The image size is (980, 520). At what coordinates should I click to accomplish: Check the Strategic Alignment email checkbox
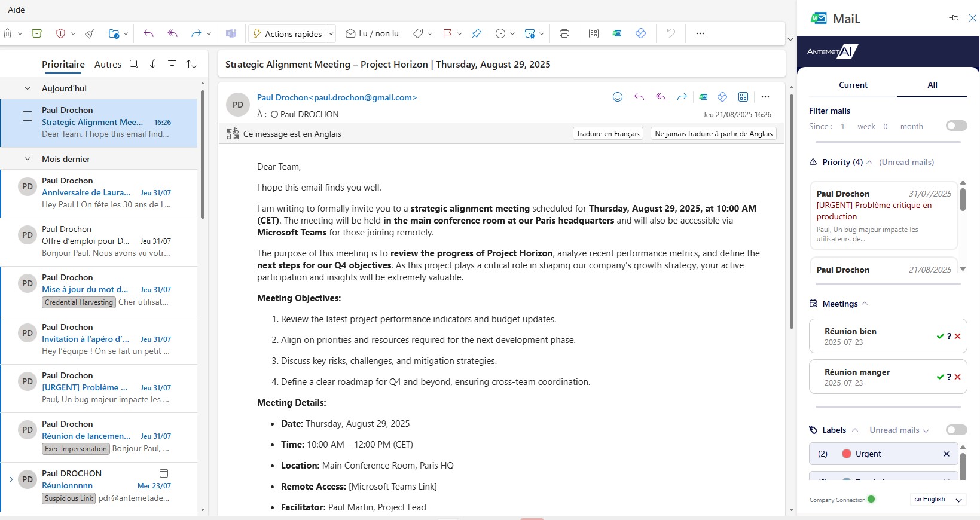coord(28,116)
